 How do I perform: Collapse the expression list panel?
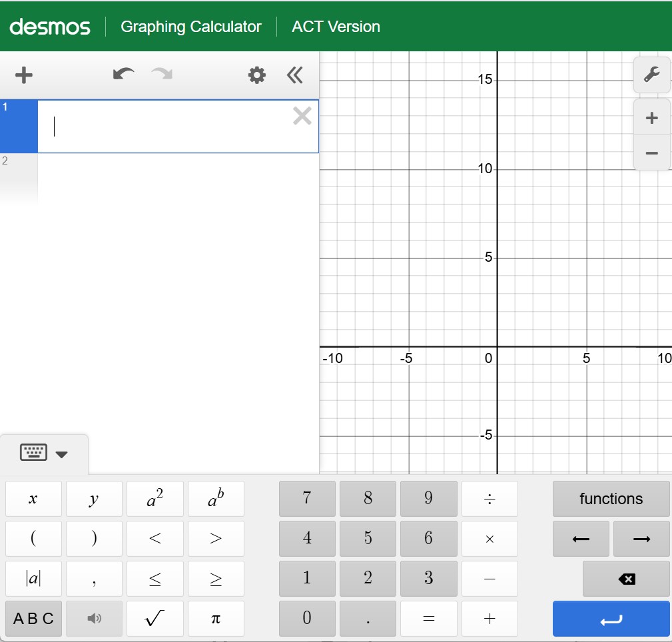tap(295, 75)
